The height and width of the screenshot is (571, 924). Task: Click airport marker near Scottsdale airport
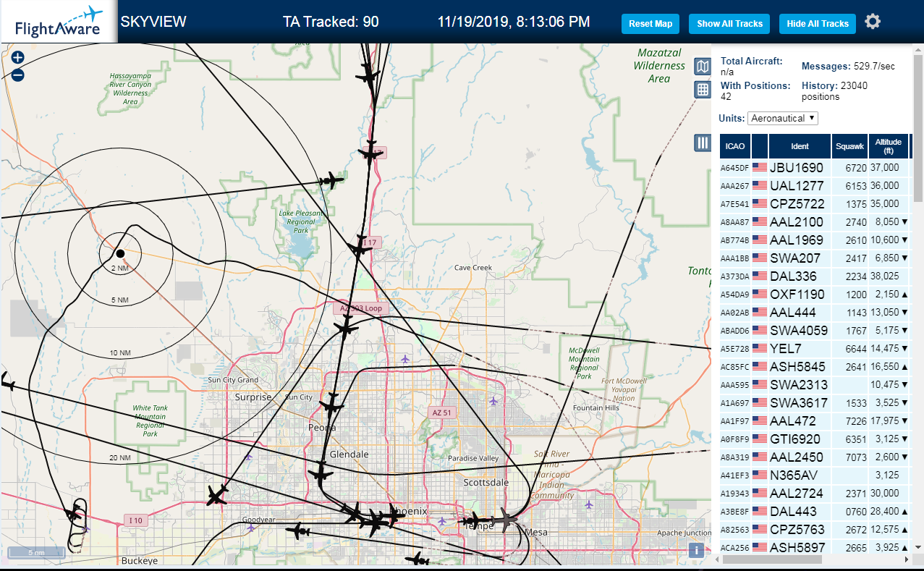493,401
